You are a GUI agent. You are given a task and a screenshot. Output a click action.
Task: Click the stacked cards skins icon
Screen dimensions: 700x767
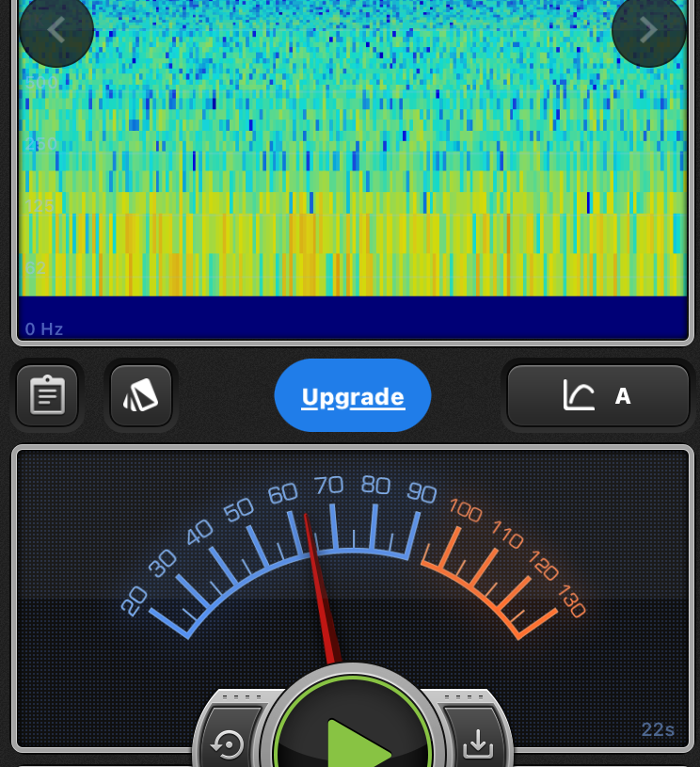(x=141, y=396)
